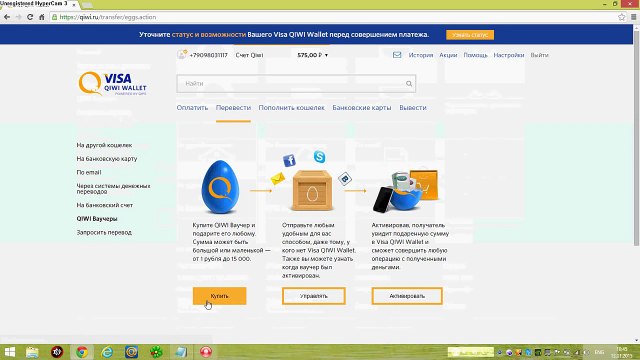
Task: Click the Управлять button
Action: tap(313, 296)
